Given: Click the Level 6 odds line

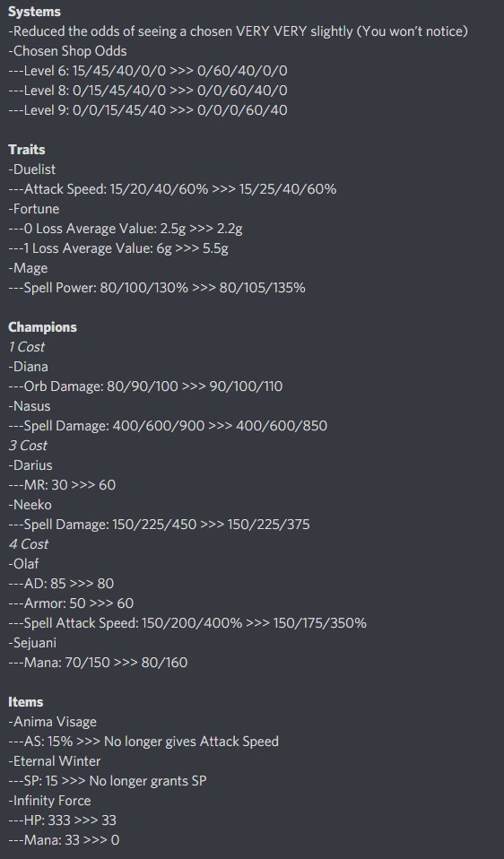Looking at the screenshot, I should [148, 71].
